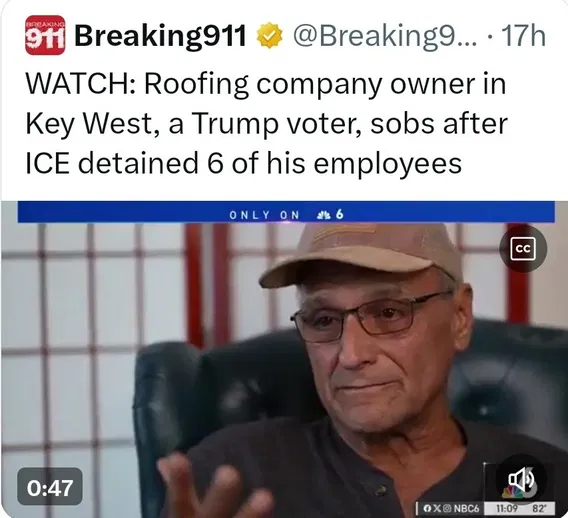
Task: Click the 0:47 video duration badge
Action: 50,486
